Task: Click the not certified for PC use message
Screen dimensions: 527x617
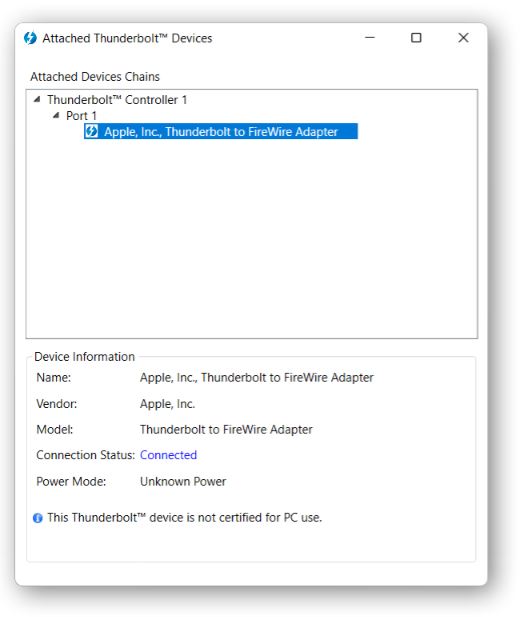Action: (185, 518)
